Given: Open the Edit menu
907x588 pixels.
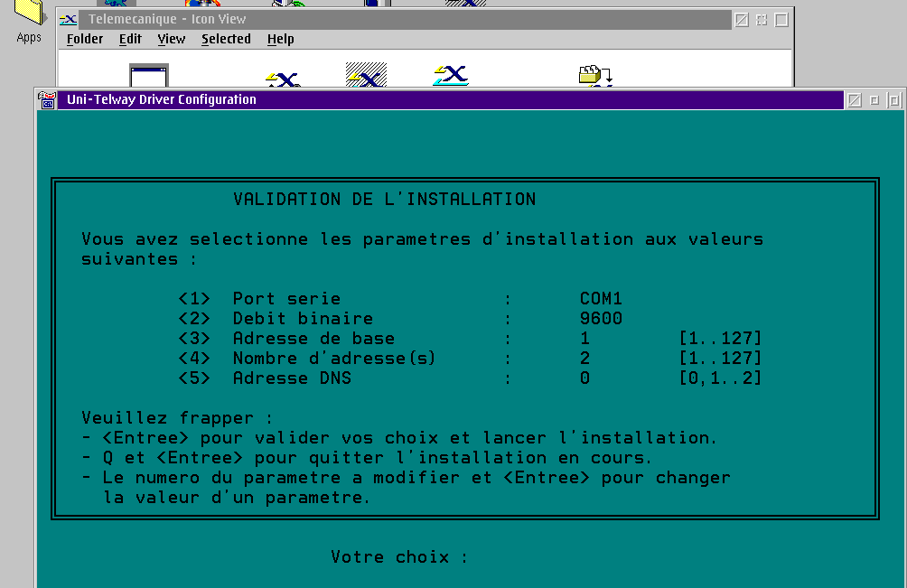Looking at the screenshot, I should pyautogui.click(x=130, y=39).
